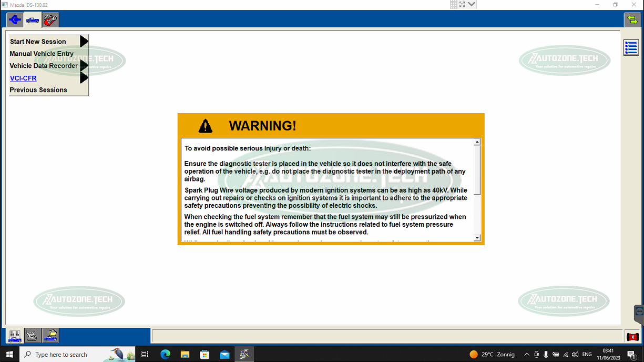Screen dimensions: 644x362
Task: Click the vehicle folder icon in bottom bar
Action: click(50, 336)
